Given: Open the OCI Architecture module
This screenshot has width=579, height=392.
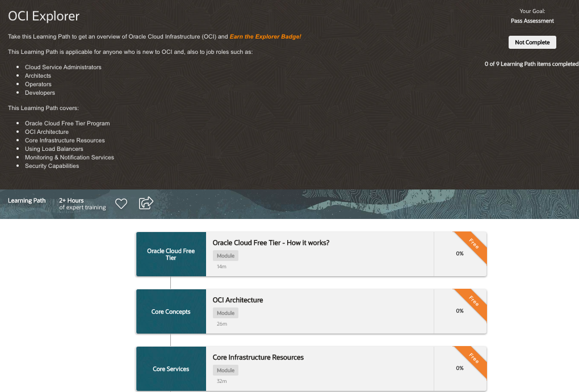Looking at the screenshot, I should point(237,300).
